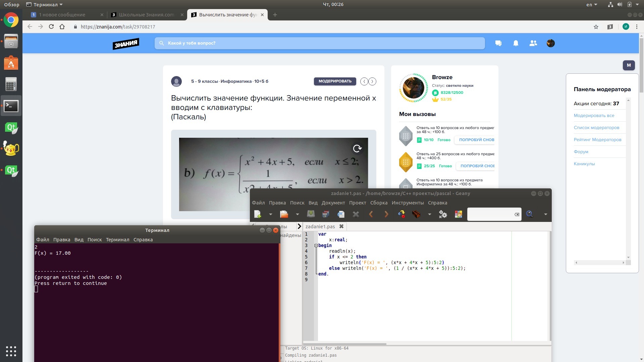Click Geany's new file icon
The height and width of the screenshot is (362, 644).
257,214
